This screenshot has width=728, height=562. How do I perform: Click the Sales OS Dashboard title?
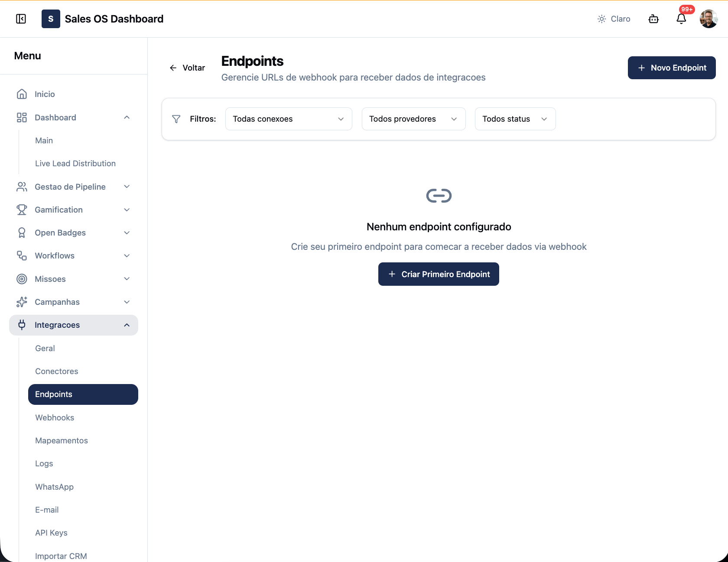(114, 19)
